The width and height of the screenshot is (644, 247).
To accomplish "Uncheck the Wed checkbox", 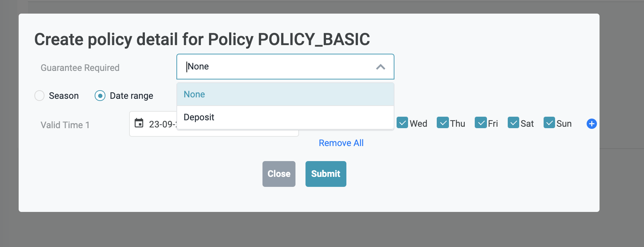I will pos(402,123).
